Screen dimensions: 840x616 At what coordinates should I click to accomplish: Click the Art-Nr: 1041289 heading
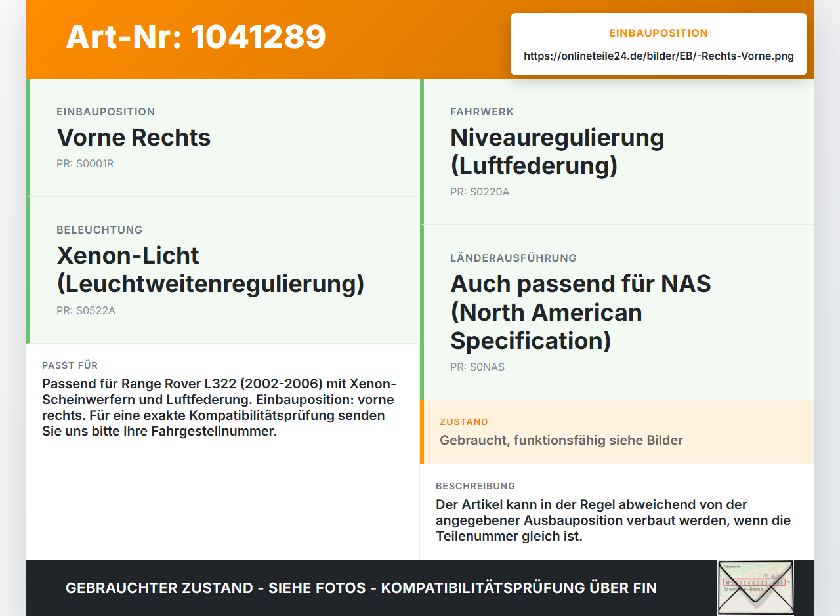click(196, 37)
